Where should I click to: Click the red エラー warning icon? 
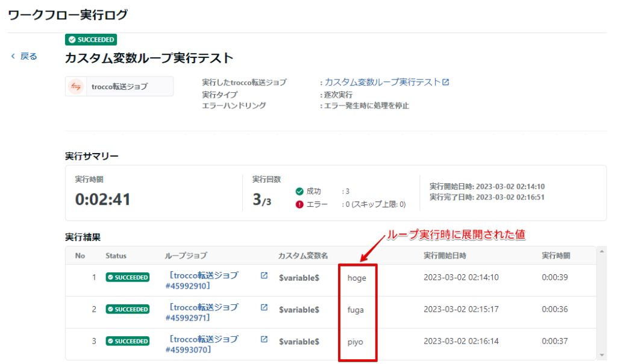299,204
